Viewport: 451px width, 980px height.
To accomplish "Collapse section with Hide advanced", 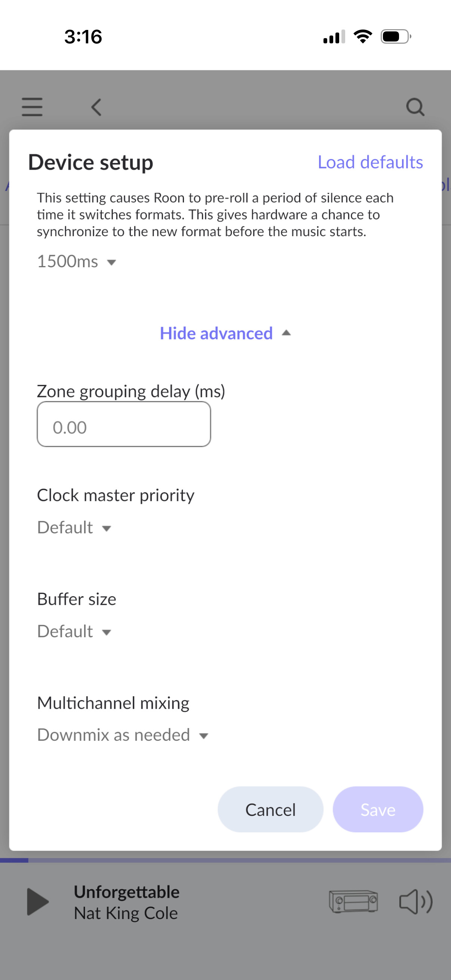I will [x=225, y=333].
